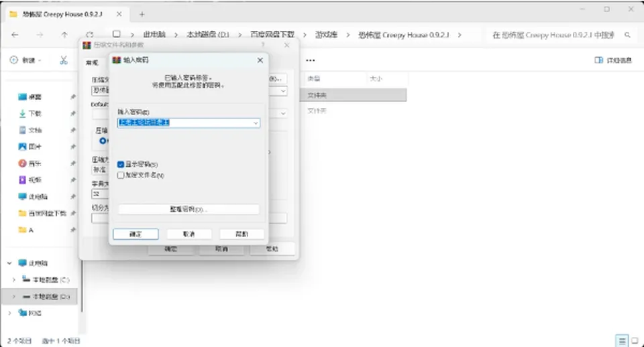Open 整理密码 organize passwords button
This screenshot has width=644, height=347.
coord(189,209)
